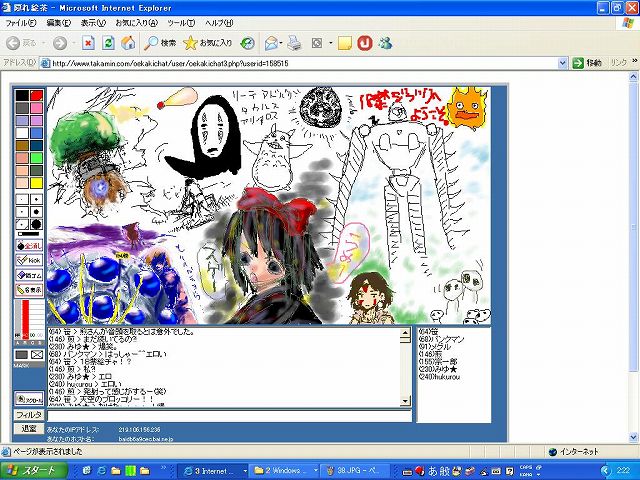The height and width of the screenshot is (480, 640).
Task: Click the Nok checkmark tool button
Action: tap(29, 260)
